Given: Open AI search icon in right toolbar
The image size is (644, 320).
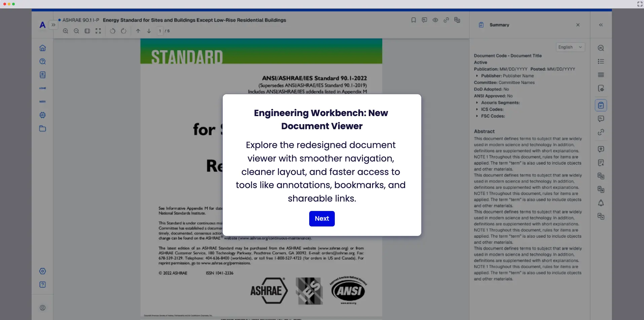Looking at the screenshot, I should [x=601, y=48].
